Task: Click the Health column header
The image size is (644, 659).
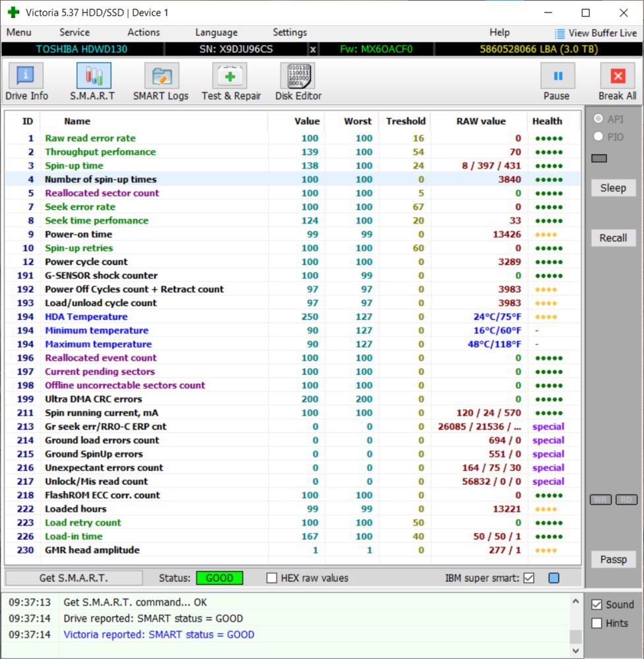Action: click(x=547, y=121)
